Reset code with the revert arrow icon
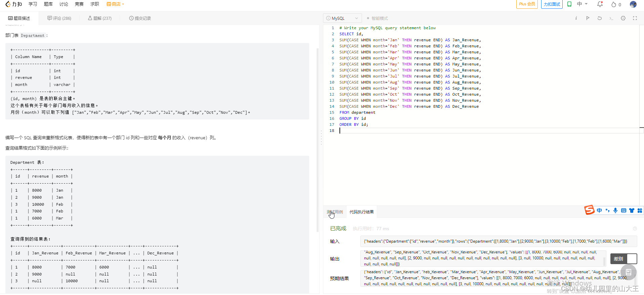Image resolution: width=644 pixels, height=295 pixels. pyautogui.click(x=600, y=18)
